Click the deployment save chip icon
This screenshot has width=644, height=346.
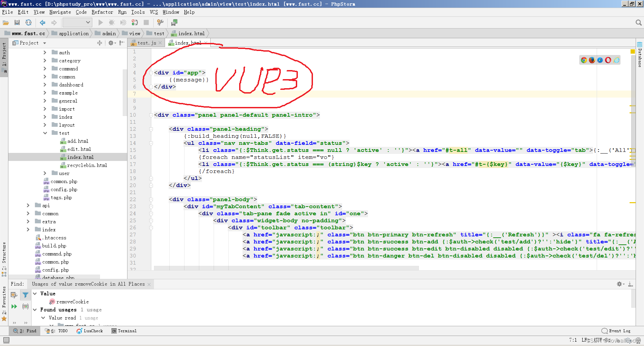point(174,22)
